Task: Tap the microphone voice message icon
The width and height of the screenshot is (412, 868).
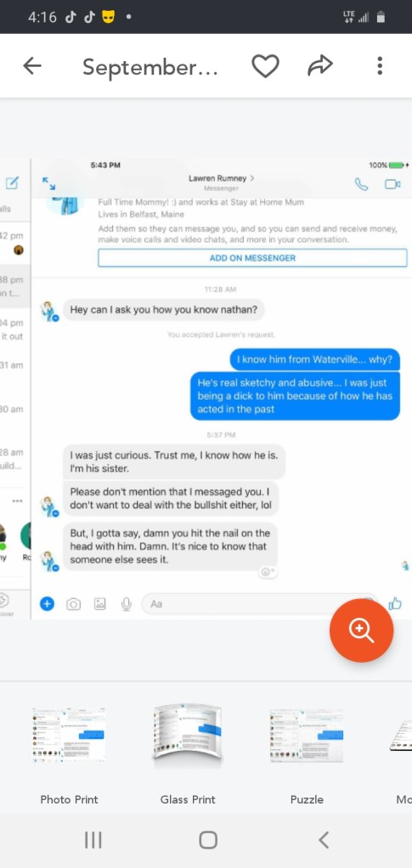Action: 127,604
